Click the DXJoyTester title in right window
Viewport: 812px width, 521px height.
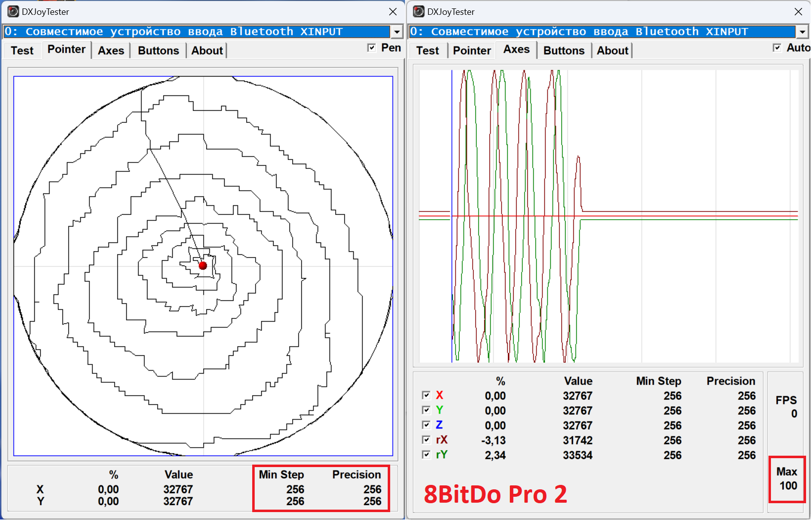[x=451, y=11]
